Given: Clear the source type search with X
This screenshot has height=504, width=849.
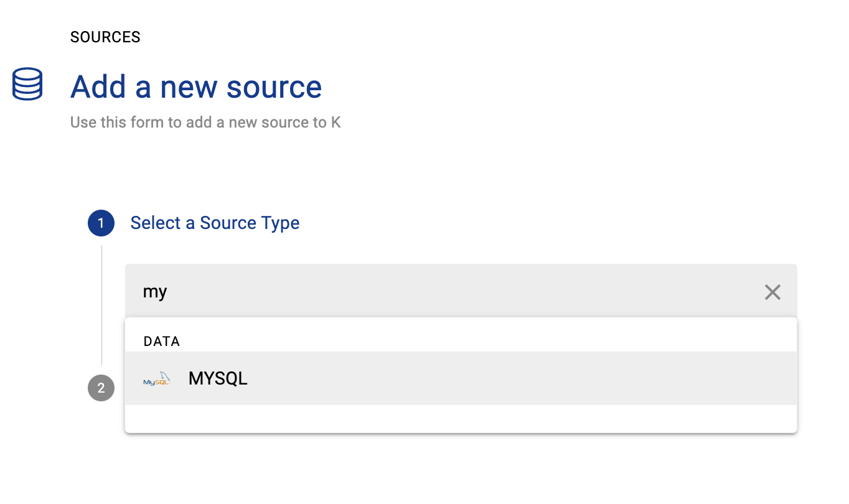Looking at the screenshot, I should point(772,292).
